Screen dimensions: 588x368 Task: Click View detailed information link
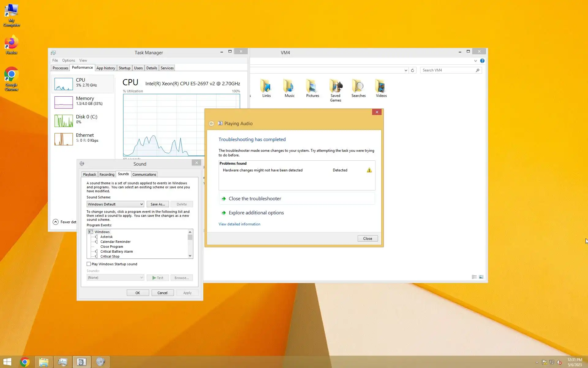click(x=239, y=224)
